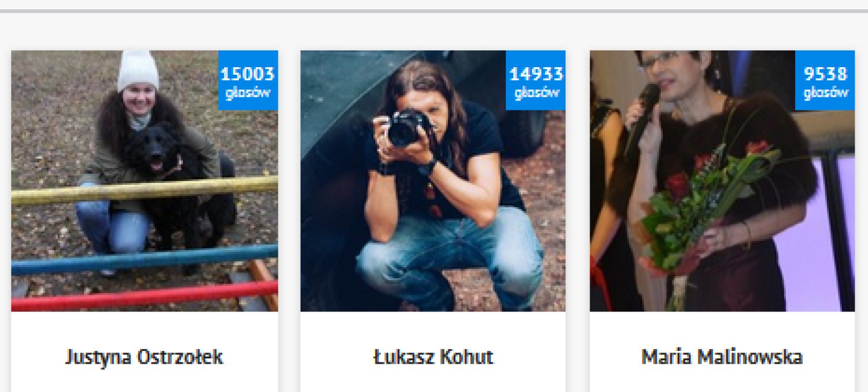This screenshot has width=868, height=392.
Task: Click 'głosów' label under 9538
Action: click(x=826, y=93)
